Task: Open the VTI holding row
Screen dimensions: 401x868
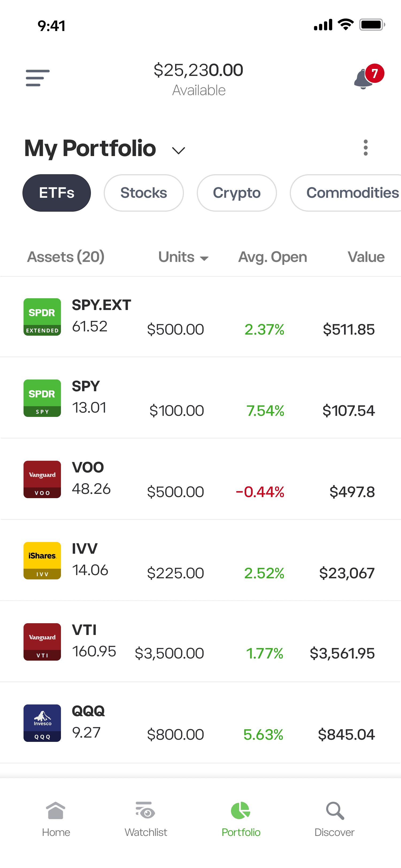Action: [x=200, y=642]
